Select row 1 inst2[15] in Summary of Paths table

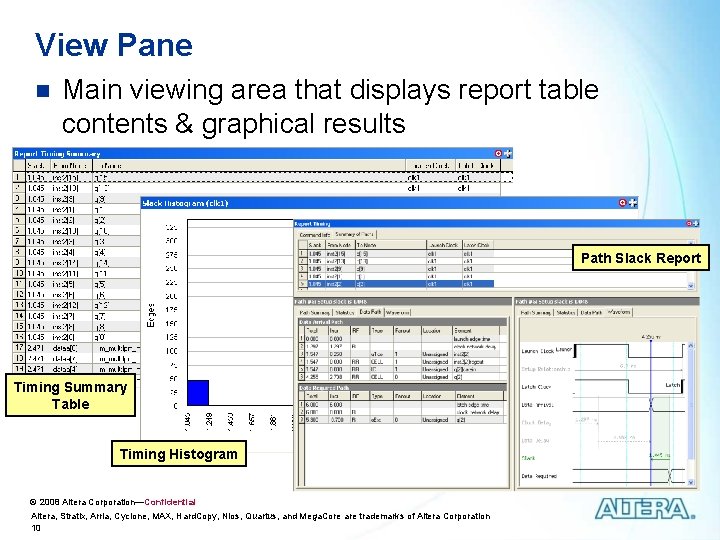[x=396, y=253]
